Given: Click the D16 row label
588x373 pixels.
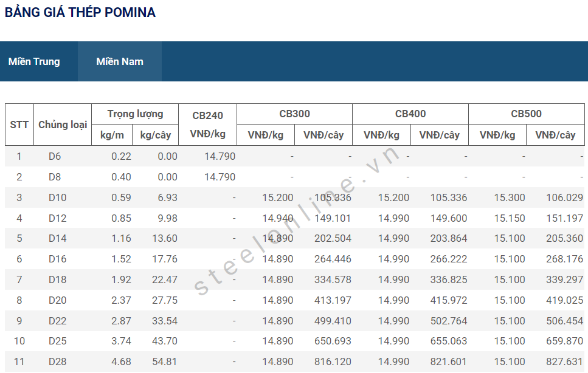Looking at the screenshot, I should pyautogui.click(x=57, y=259).
